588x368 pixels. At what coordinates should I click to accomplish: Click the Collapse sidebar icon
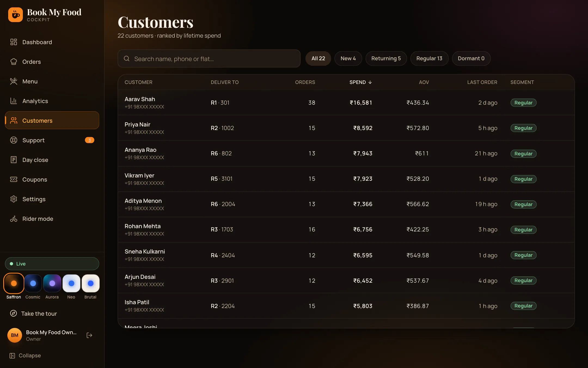[x=12, y=355]
